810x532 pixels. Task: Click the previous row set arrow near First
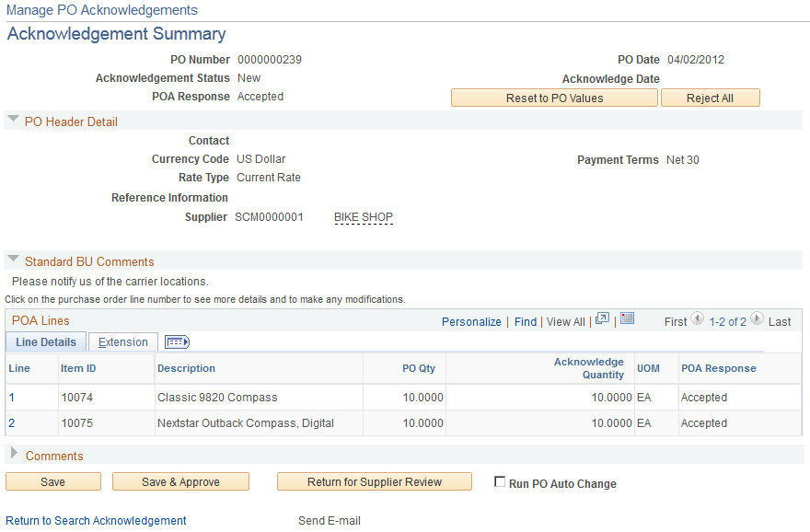(696, 320)
